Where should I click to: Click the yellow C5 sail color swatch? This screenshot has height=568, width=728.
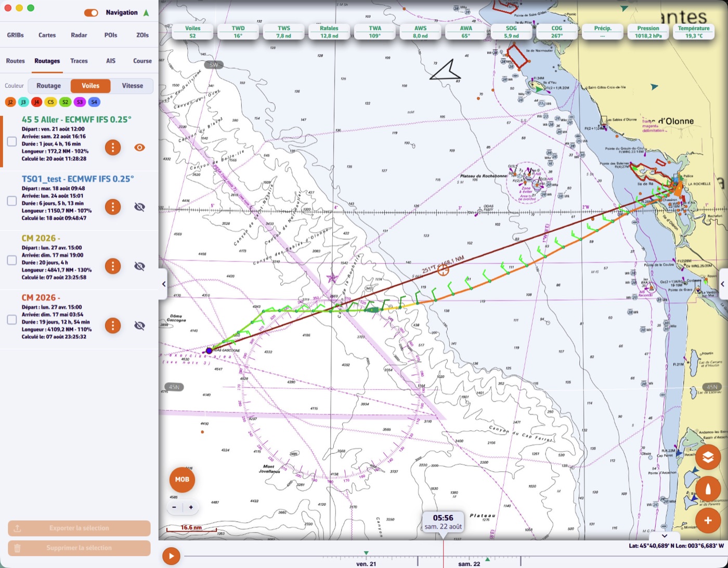(x=50, y=102)
